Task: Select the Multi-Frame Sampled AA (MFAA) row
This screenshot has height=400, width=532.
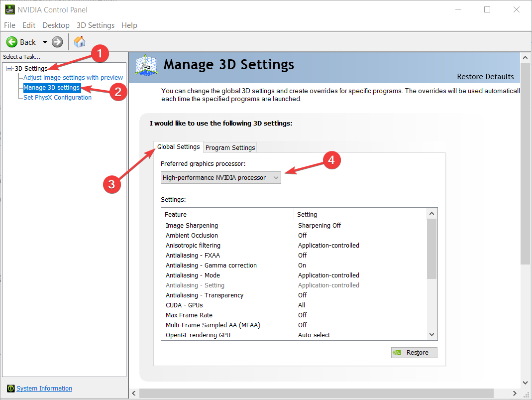Action: pyautogui.click(x=294, y=325)
